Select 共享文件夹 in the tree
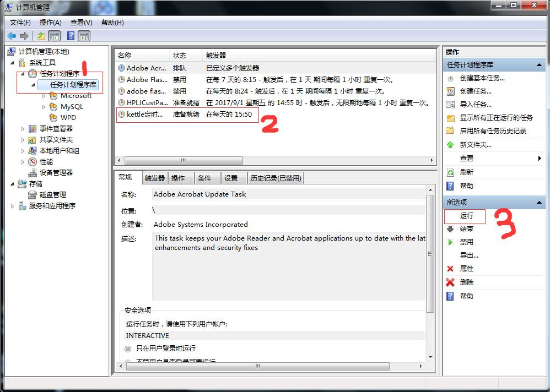 56,140
